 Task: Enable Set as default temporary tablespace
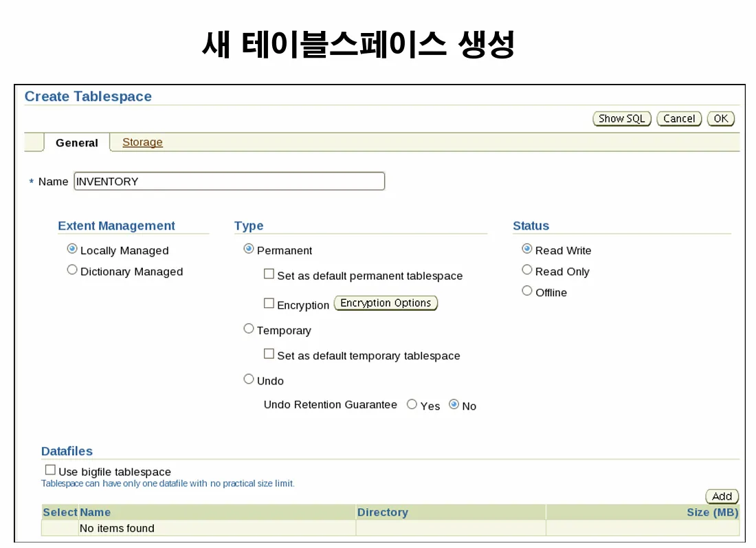pos(269,354)
